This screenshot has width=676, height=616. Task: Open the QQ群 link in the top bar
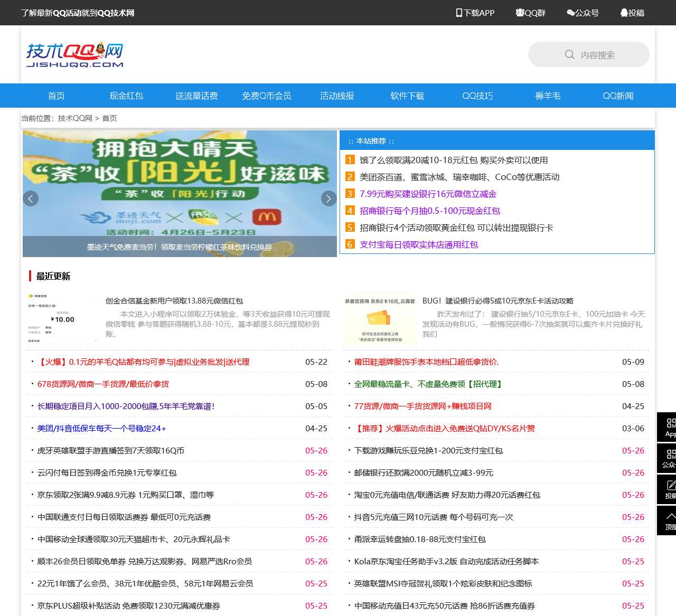(x=531, y=13)
